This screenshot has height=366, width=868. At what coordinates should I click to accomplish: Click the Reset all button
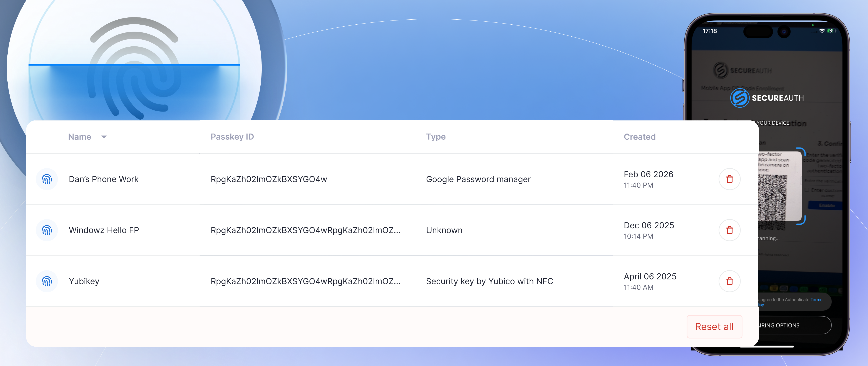point(714,326)
